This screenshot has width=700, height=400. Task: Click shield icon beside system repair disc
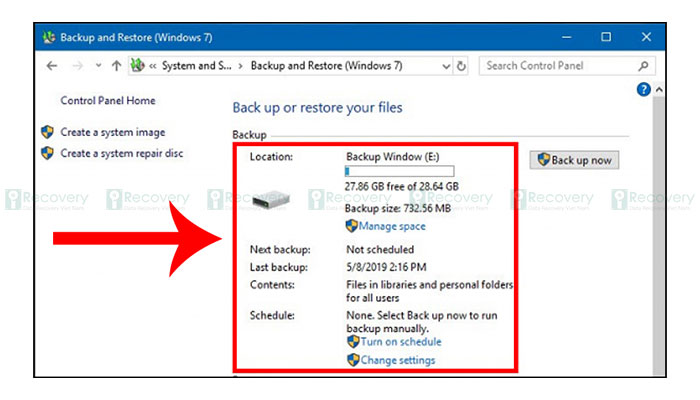point(47,153)
